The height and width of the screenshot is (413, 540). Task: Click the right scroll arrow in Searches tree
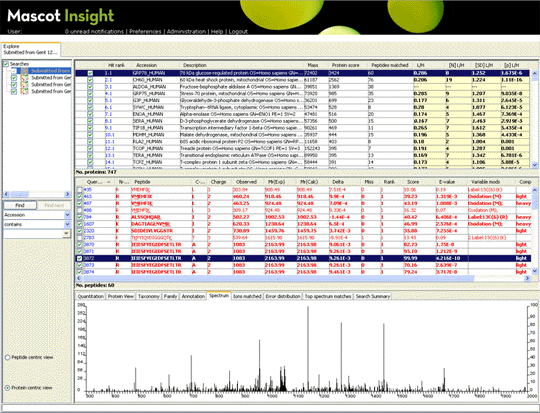68,194
